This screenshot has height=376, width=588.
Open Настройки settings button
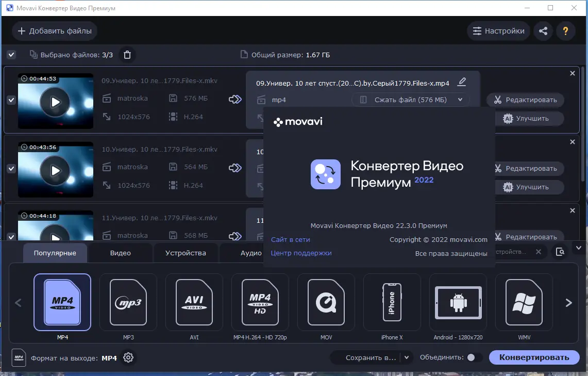coord(498,31)
